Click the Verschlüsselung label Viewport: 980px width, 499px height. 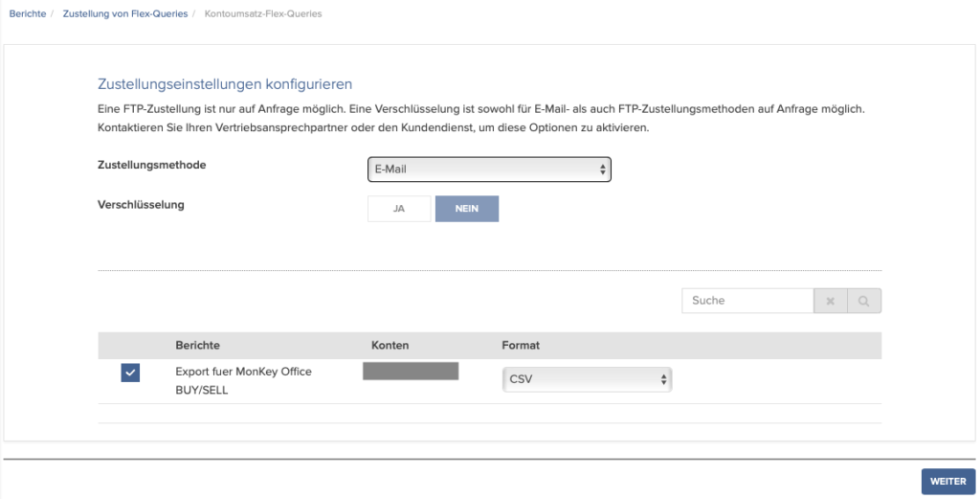click(x=141, y=205)
